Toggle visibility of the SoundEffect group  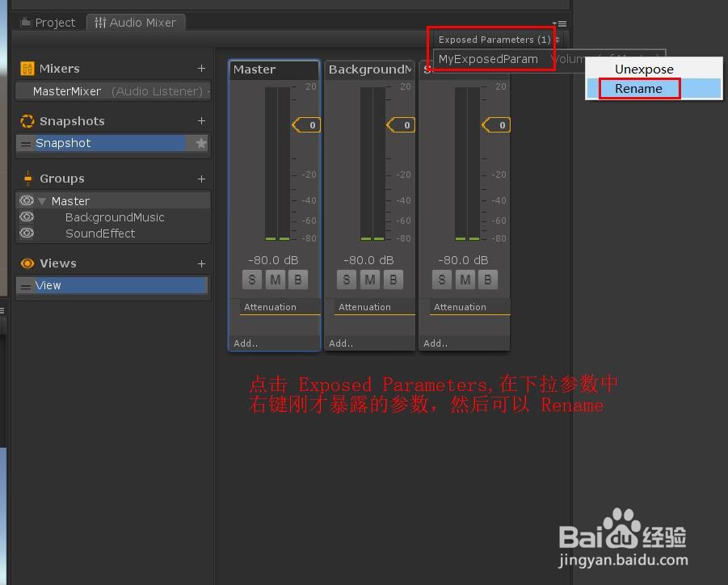tap(27, 232)
